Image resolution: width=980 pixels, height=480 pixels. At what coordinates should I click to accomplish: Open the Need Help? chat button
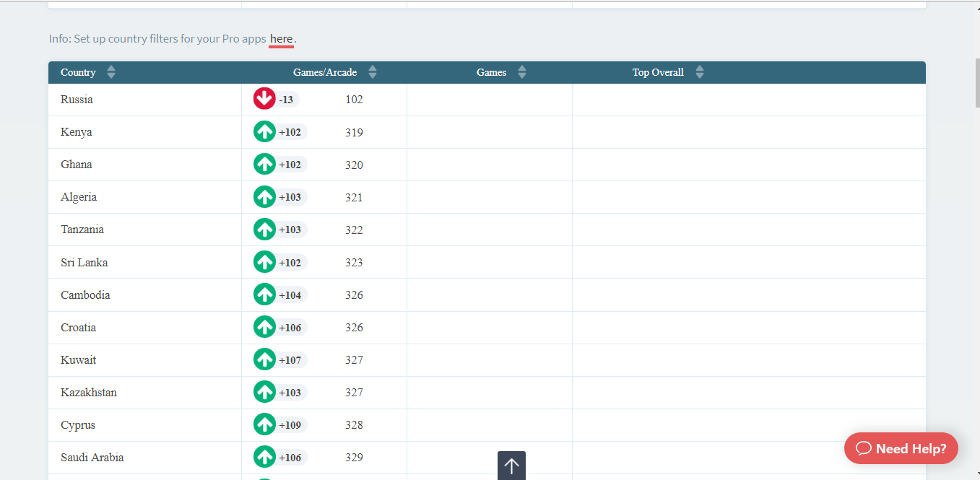click(x=901, y=448)
